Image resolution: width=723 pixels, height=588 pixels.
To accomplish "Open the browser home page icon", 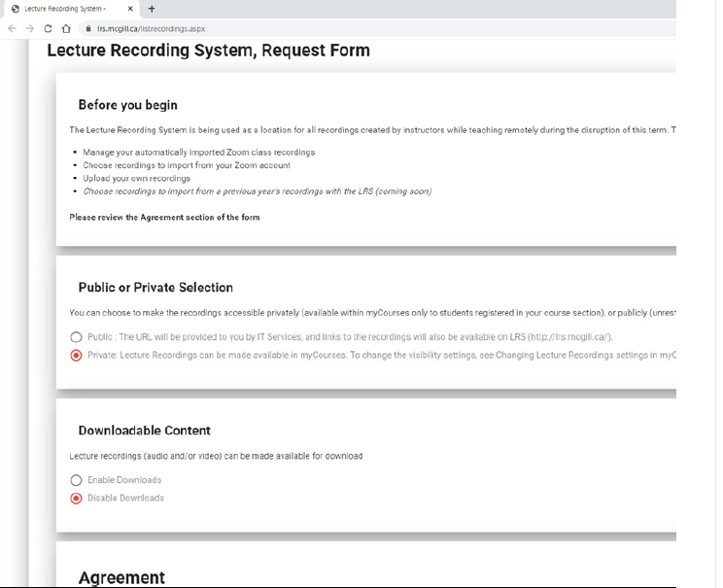I will pos(67,29).
